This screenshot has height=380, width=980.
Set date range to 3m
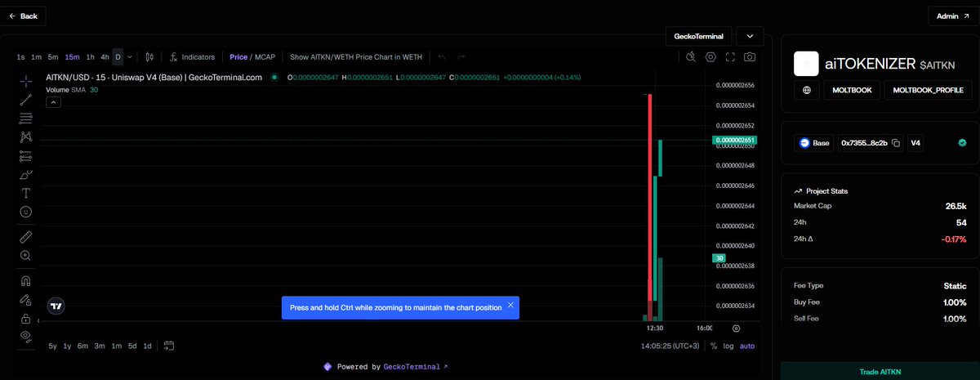click(100, 346)
